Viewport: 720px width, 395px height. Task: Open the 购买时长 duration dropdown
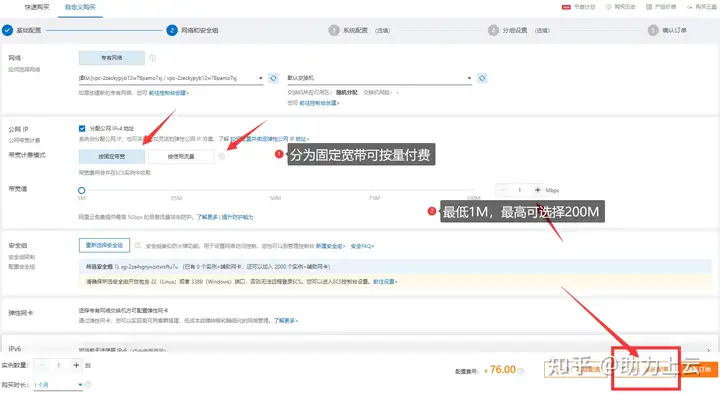(58, 385)
